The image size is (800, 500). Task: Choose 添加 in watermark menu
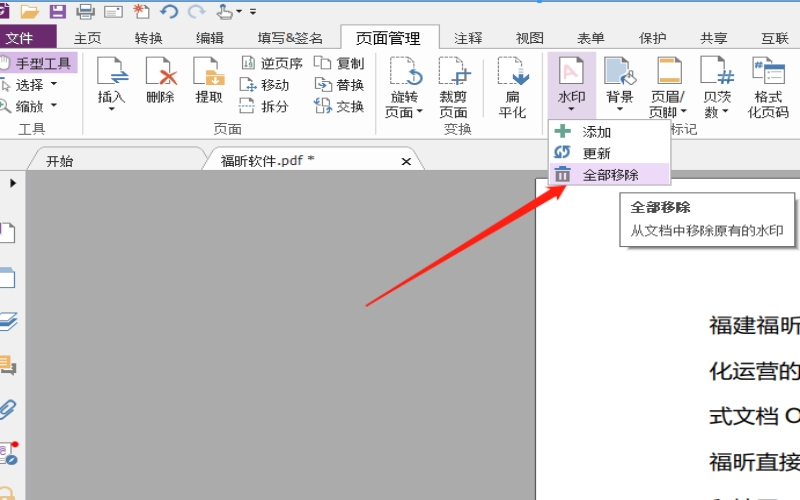(609, 132)
